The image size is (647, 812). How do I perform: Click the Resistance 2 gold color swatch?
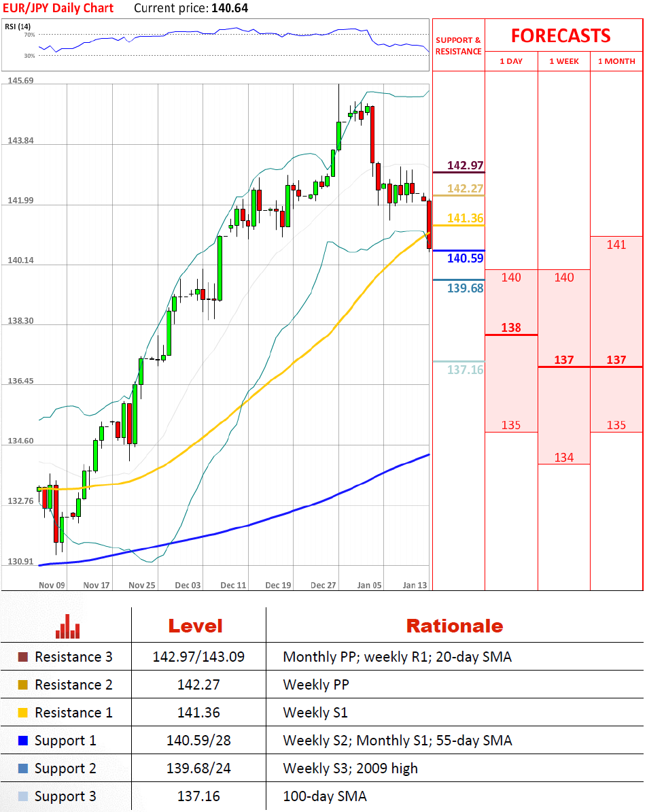[23, 685]
